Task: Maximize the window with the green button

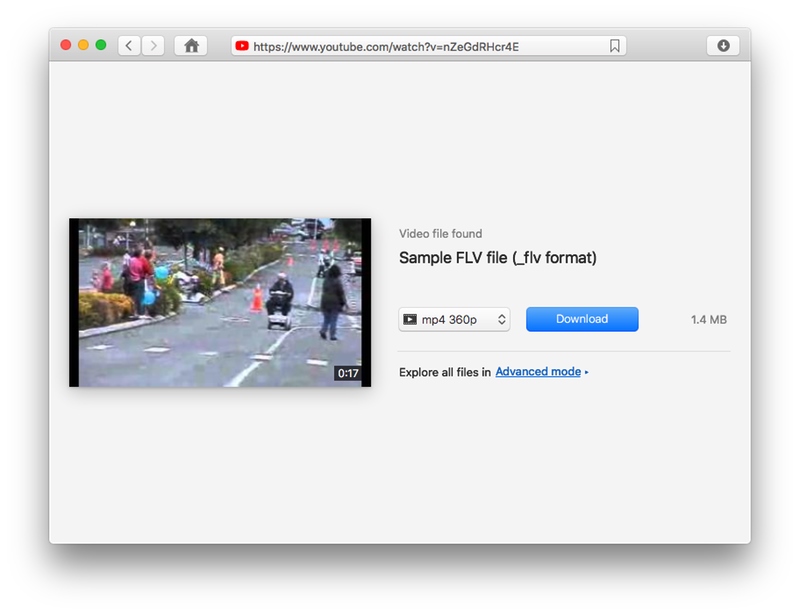Action: click(x=101, y=45)
